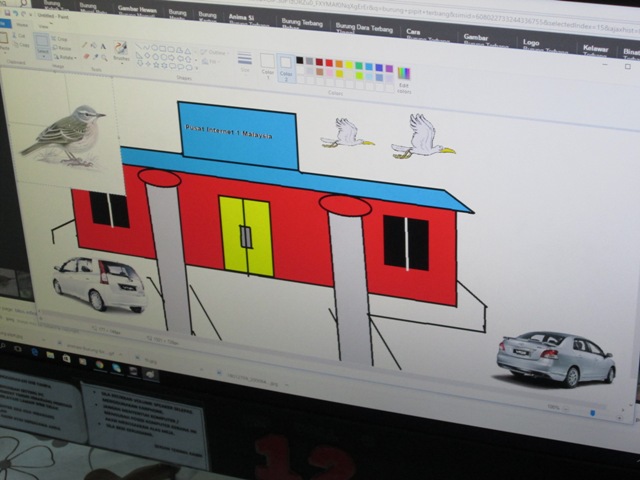640x480 pixels.
Task: Open the line Size selector
Action: pos(244,61)
